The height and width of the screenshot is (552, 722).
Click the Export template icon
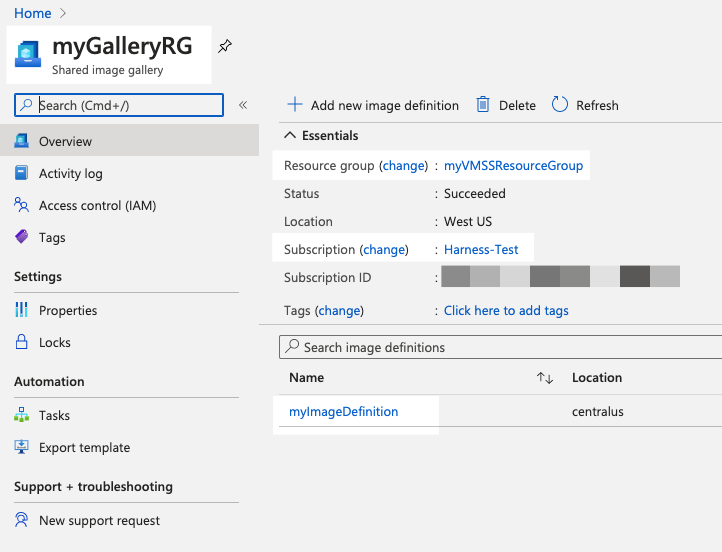22,447
